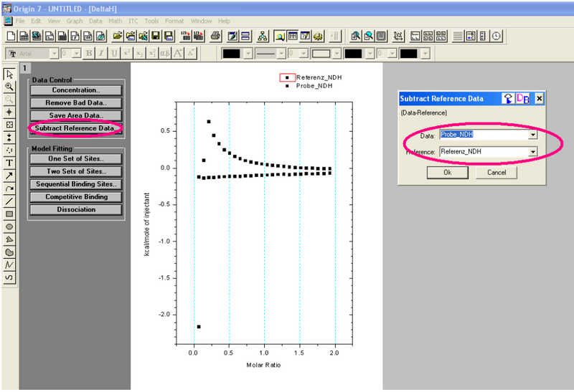This screenshot has height=392, width=574.
Task: Click the Concentration.. button
Action: 76,90
